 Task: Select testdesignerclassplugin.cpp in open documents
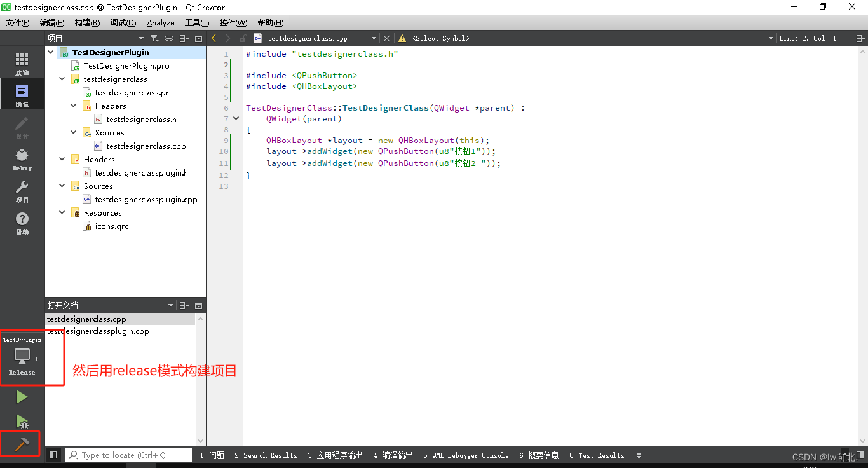point(98,331)
